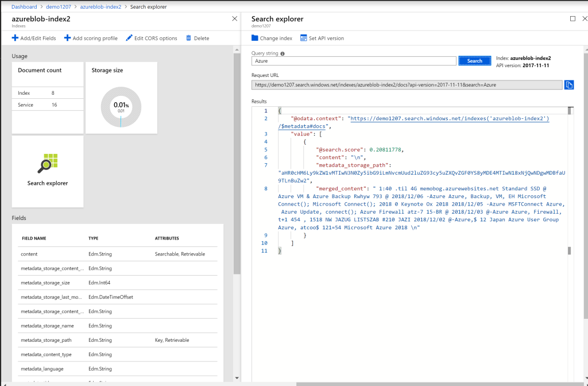Open the @odata.context URL link in results
The height and width of the screenshot is (386, 588).
coord(450,118)
